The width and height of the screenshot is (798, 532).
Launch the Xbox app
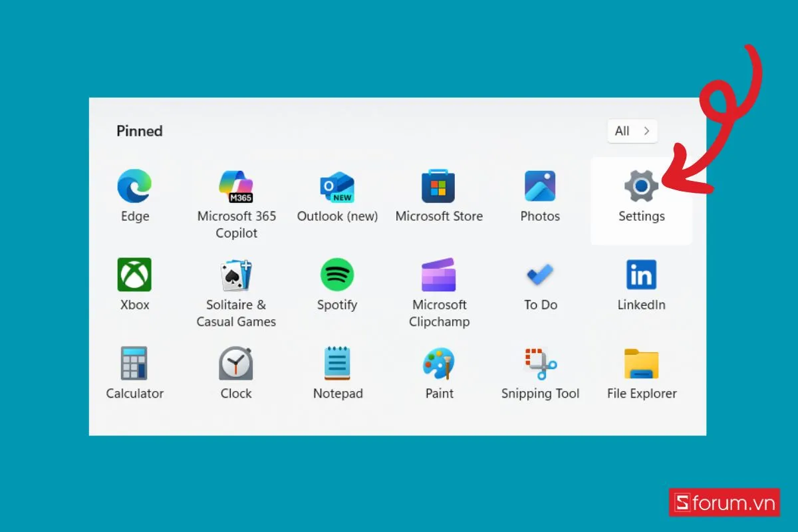134,275
